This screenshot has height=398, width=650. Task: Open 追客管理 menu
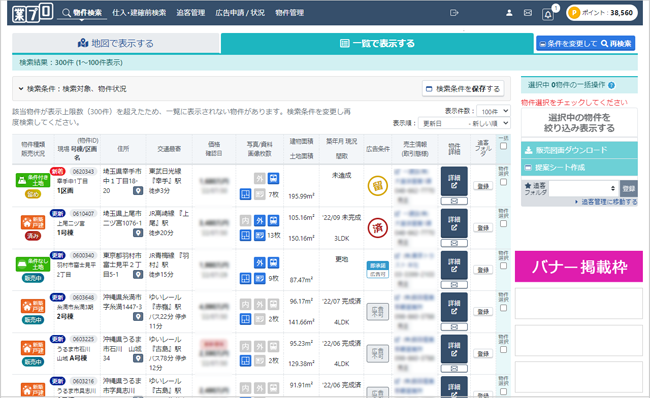(191, 13)
